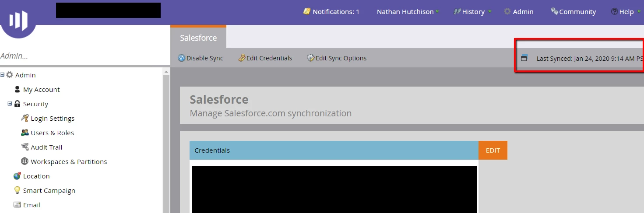
Task: Click the Edit Sync Options button
Action: coord(337,58)
